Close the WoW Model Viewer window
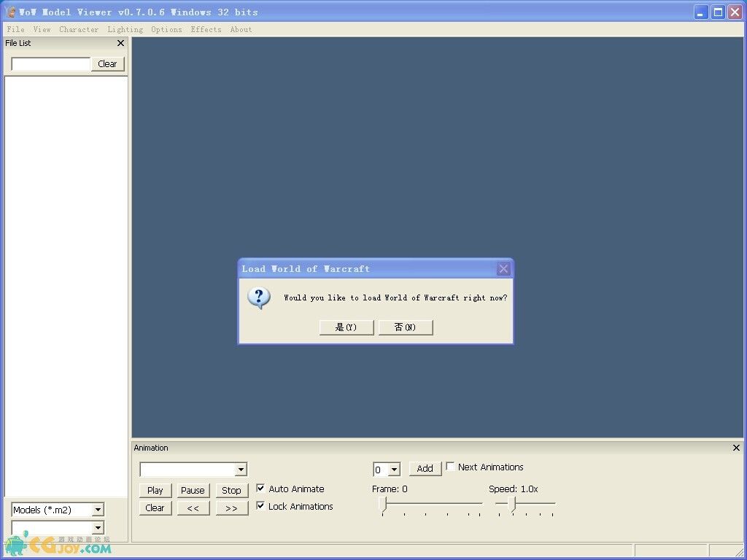The height and width of the screenshot is (560, 747). point(735,12)
